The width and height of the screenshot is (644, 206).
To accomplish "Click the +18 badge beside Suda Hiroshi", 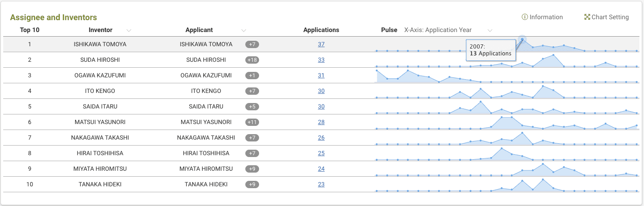I will point(252,60).
